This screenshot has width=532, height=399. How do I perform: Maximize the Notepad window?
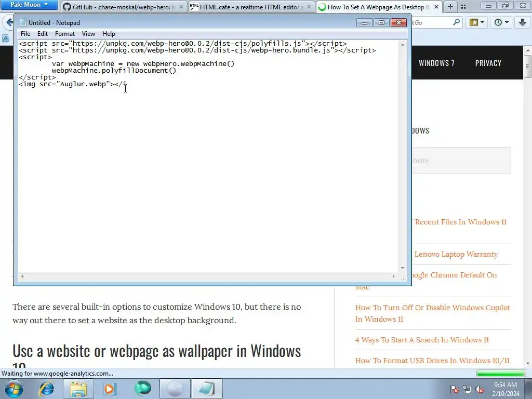[x=381, y=23]
